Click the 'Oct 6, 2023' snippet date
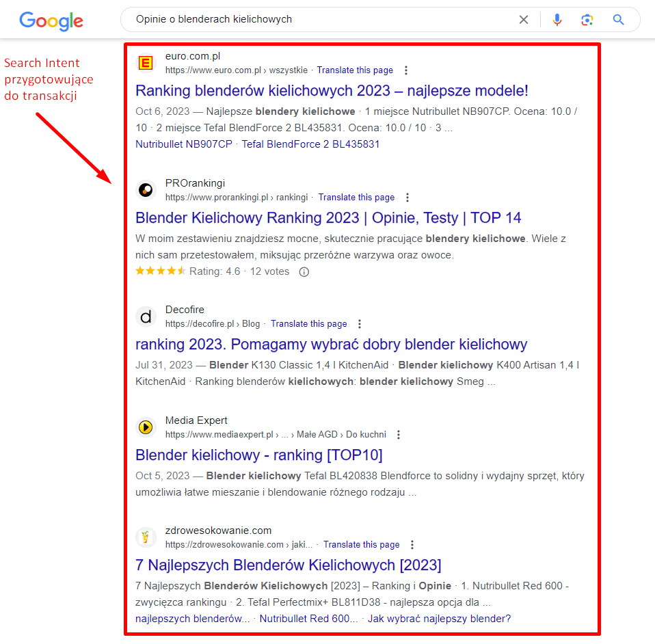The width and height of the screenshot is (655, 644). point(163,111)
